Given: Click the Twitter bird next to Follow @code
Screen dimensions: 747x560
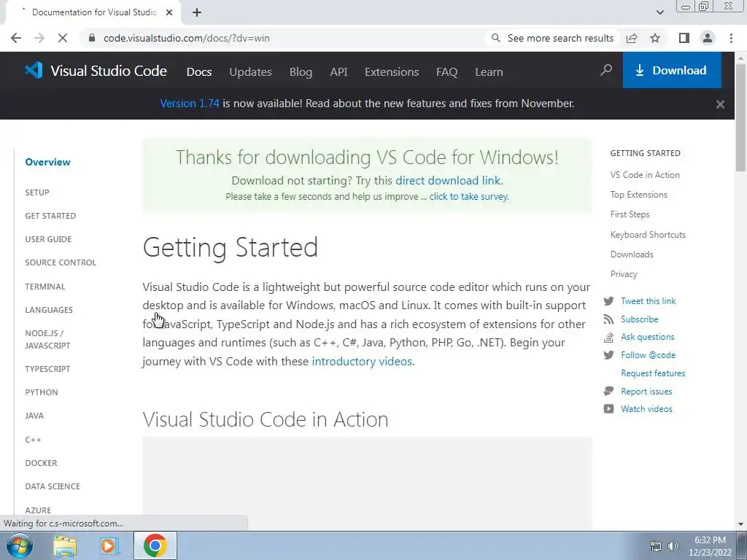Looking at the screenshot, I should point(609,355).
